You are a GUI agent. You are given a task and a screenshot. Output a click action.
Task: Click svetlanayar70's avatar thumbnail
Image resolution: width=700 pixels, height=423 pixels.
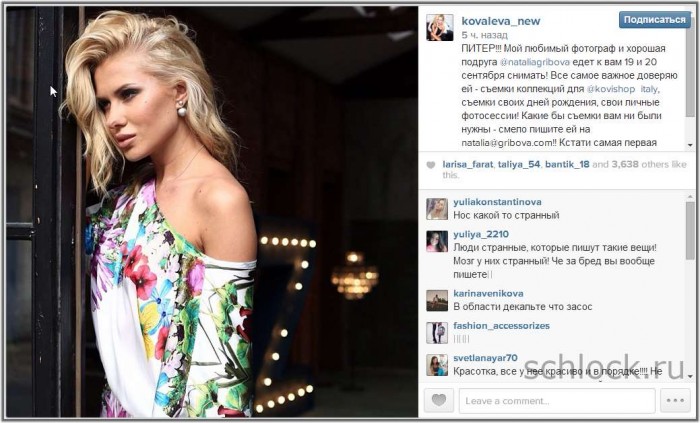(x=437, y=365)
